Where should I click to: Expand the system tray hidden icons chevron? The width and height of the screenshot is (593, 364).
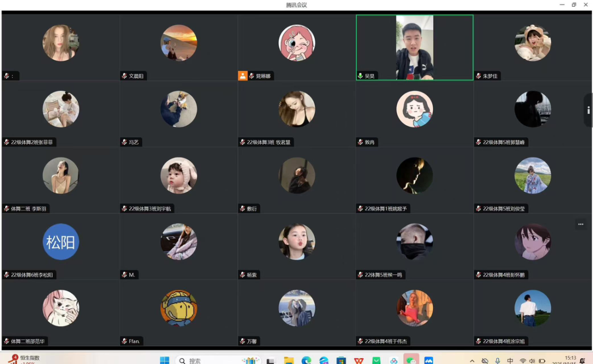pyautogui.click(x=472, y=361)
